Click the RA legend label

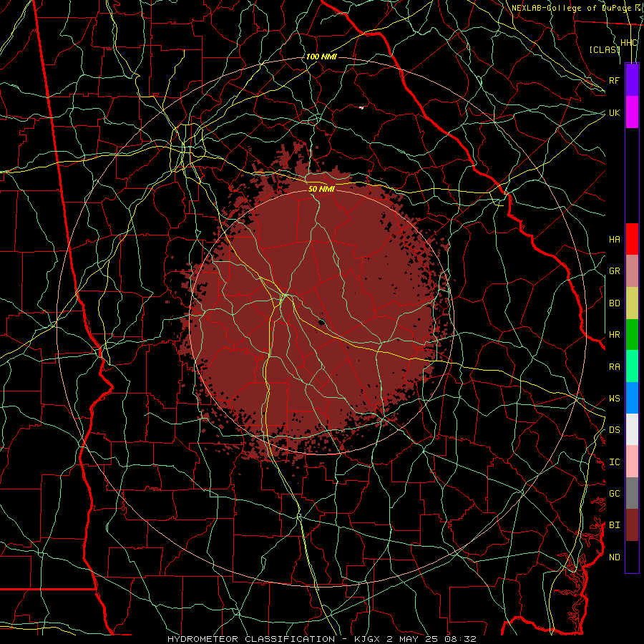click(x=615, y=367)
